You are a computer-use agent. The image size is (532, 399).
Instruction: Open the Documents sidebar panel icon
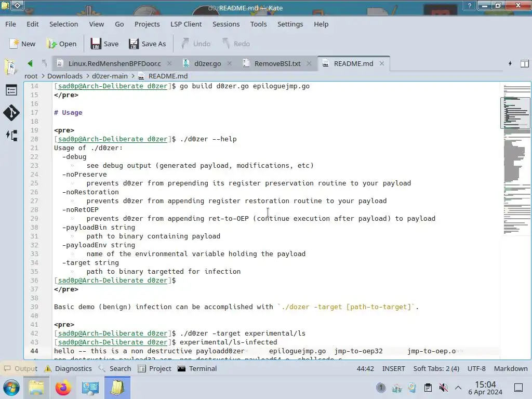click(11, 66)
